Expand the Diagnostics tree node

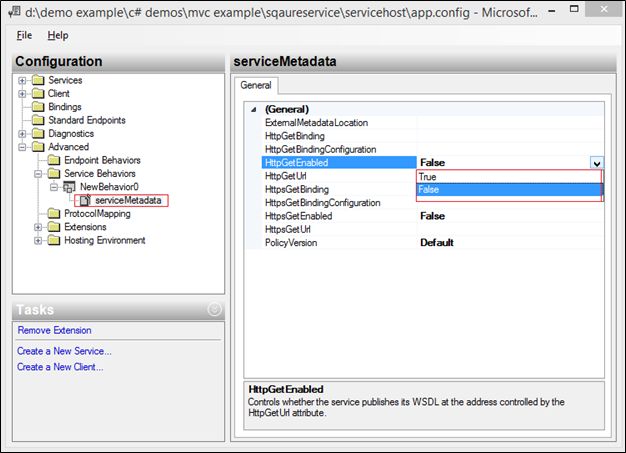(x=22, y=134)
